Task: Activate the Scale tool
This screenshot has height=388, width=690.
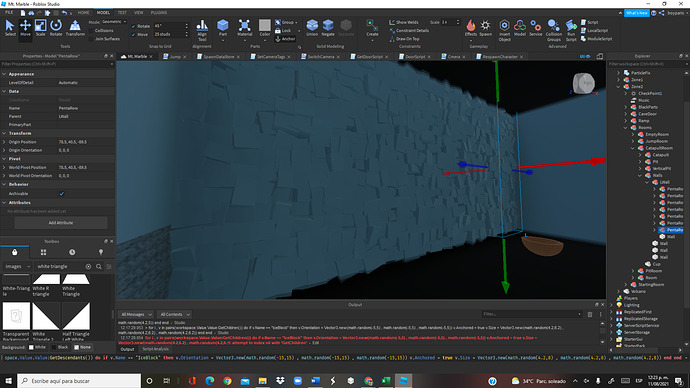Action: pyautogui.click(x=40, y=28)
